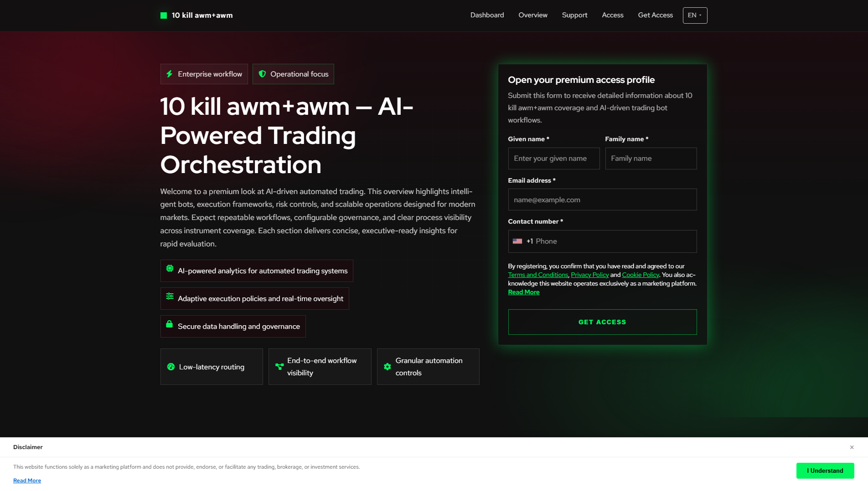Click the 'Contact number *' label

[x=535, y=221]
